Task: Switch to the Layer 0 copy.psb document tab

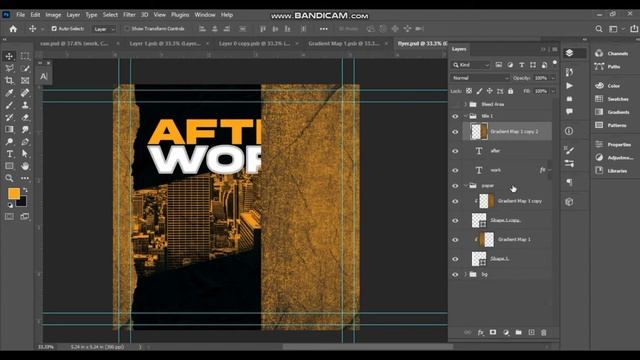Action: [254, 43]
